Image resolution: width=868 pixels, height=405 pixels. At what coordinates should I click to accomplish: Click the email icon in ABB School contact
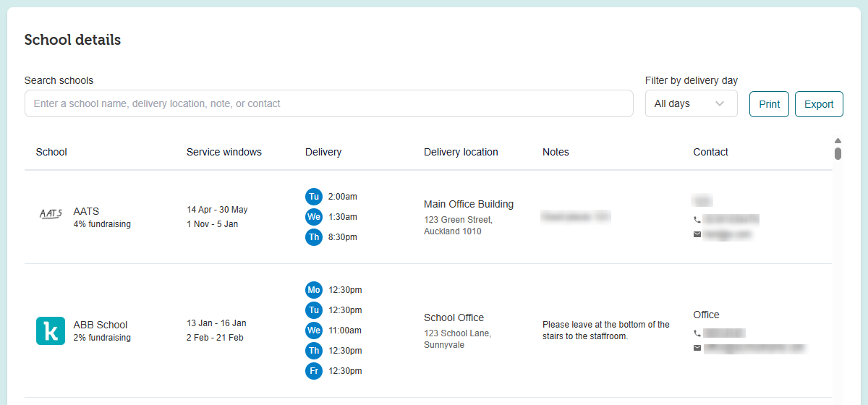pos(697,348)
